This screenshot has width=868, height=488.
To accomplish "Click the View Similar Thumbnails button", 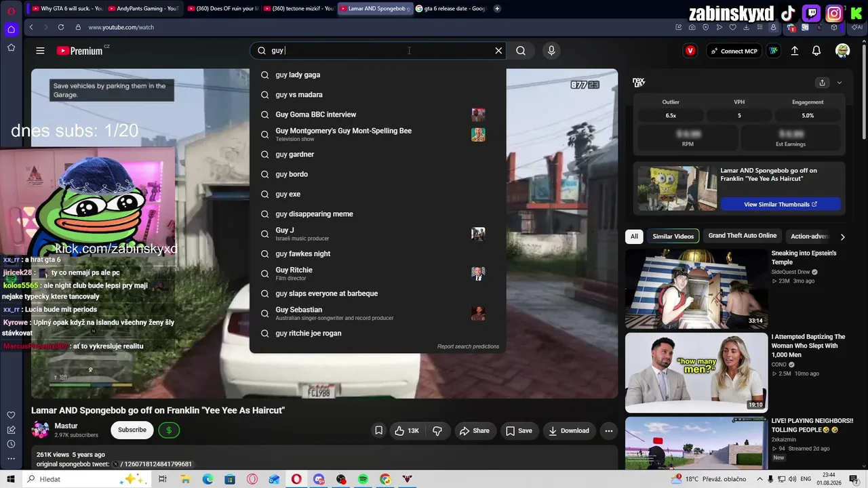I will point(781,204).
